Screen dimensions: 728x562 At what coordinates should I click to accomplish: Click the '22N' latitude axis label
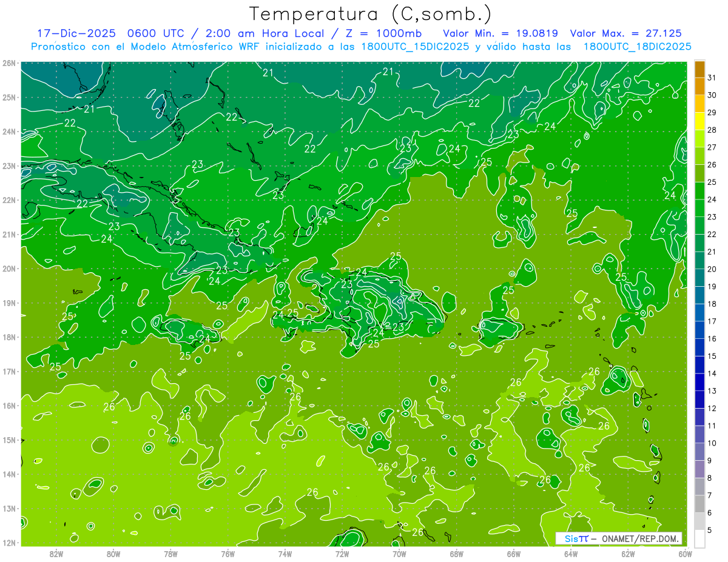(9, 200)
